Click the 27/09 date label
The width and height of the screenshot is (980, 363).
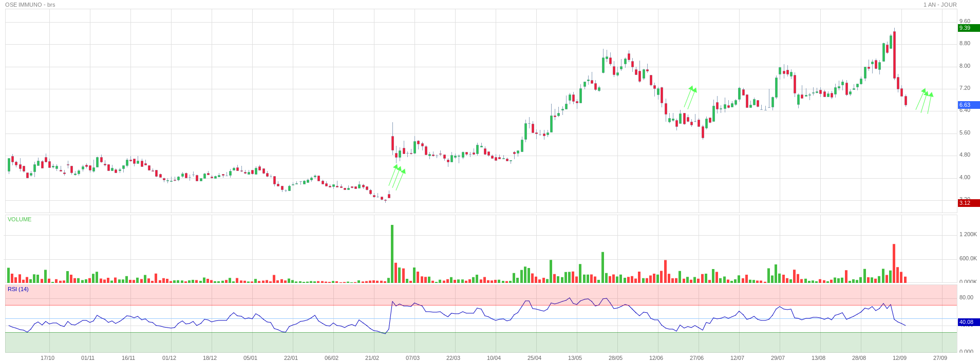click(x=940, y=358)
